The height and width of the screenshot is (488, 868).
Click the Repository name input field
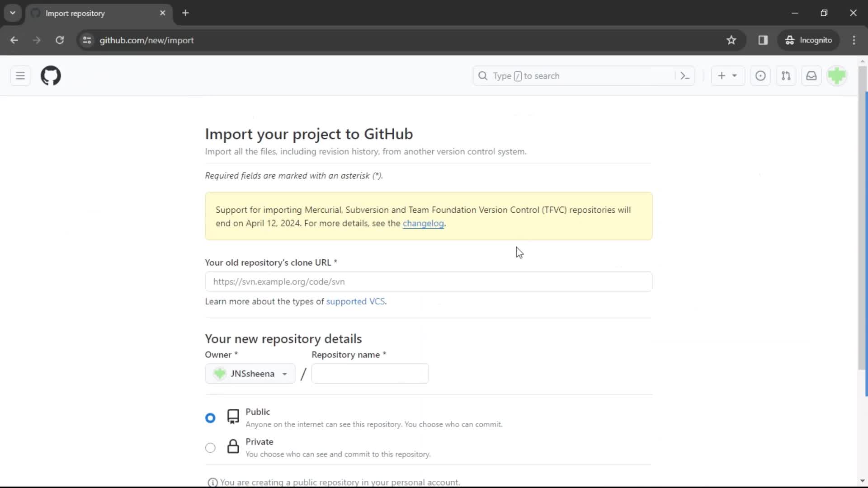click(370, 374)
